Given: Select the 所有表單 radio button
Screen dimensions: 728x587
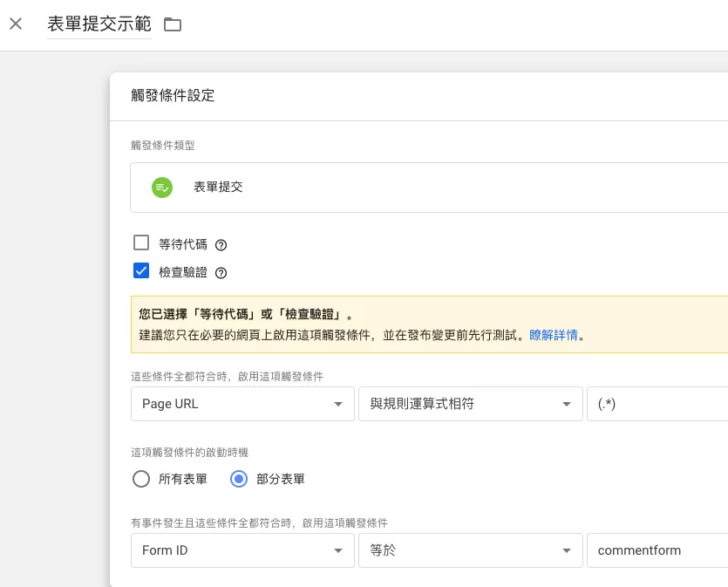Looking at the screenshot, I should 141,479.
